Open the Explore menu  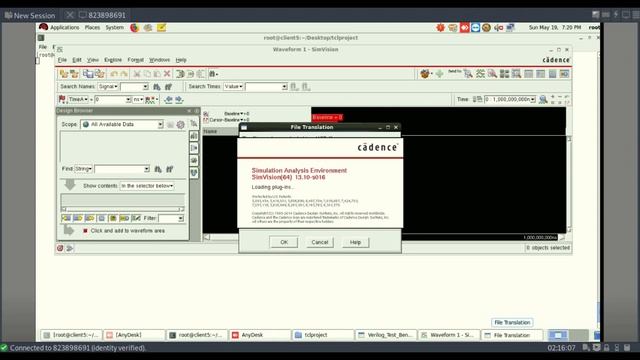tap(113, 60)
